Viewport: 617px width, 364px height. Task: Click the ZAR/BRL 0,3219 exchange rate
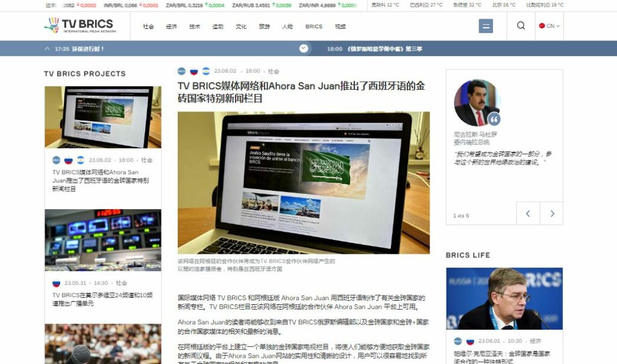tap(195, 5)
